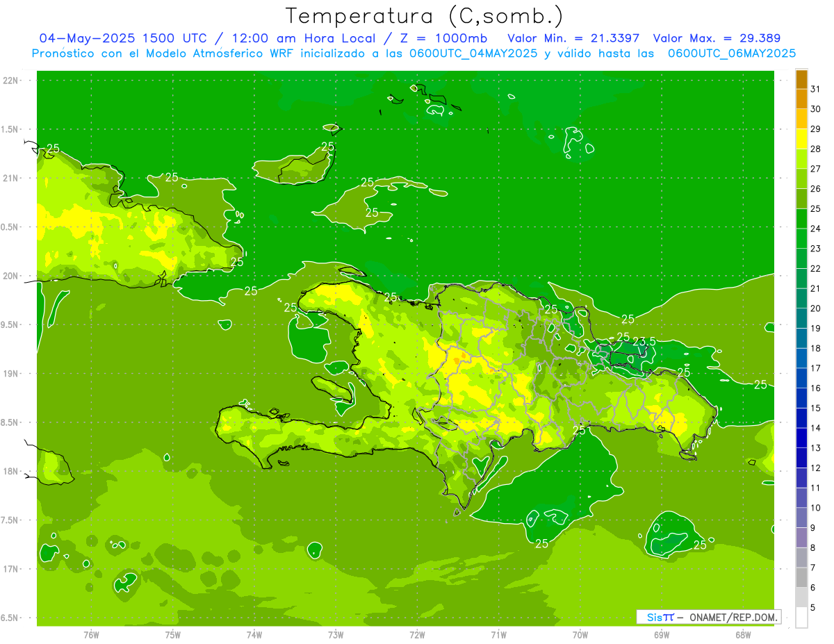Click the "0600UTC_06MAY2025" valid-until time text
The height and width of the screenshot is (644, 834).
click(x=732, y=53)
